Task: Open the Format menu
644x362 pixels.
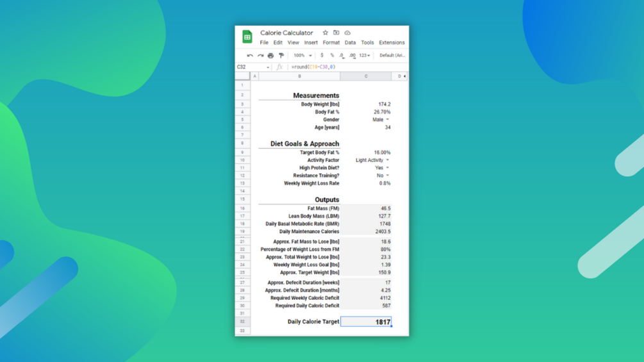Action: tap(331, 43)
